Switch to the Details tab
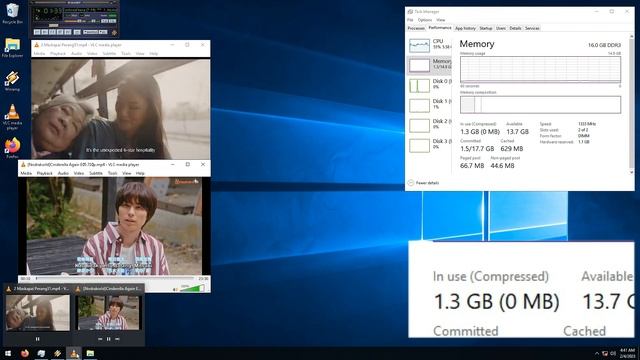The height and width of the screenshot is (360, 640). pyautogui.click(x=515, y=28)
